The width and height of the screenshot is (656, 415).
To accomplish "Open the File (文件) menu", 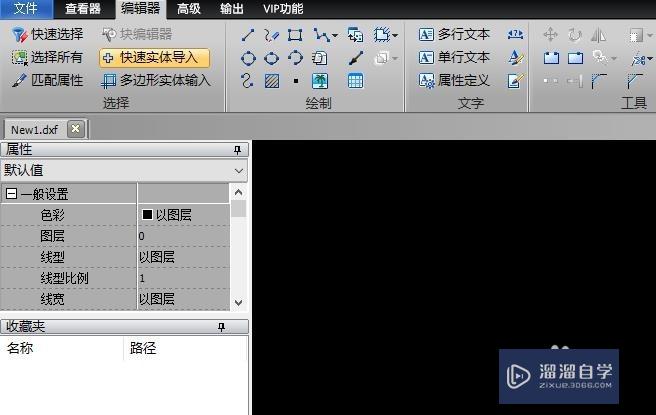I will pyautogui.click(x=26, y=9).
